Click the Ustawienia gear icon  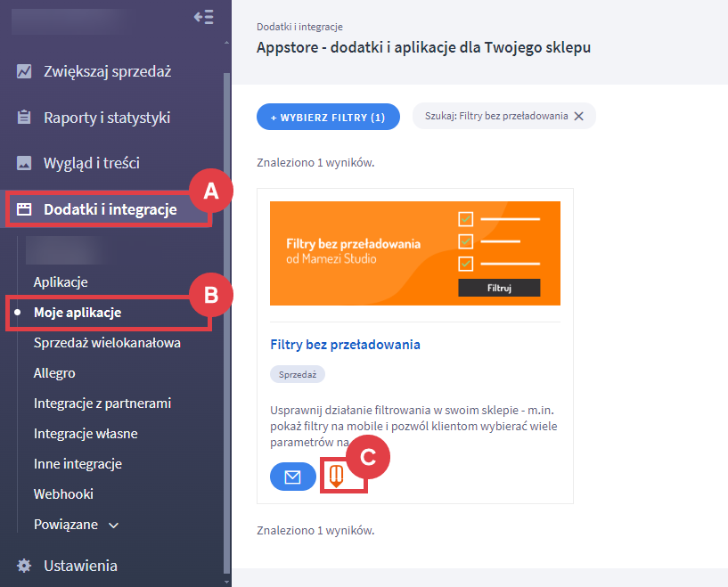[x=24, y=566]
